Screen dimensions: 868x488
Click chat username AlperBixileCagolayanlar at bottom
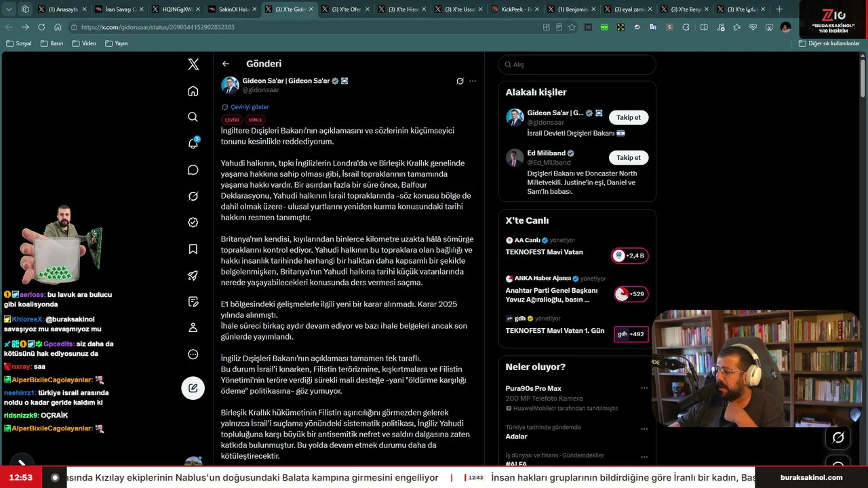pyautogui.click(x=52, y=428)
